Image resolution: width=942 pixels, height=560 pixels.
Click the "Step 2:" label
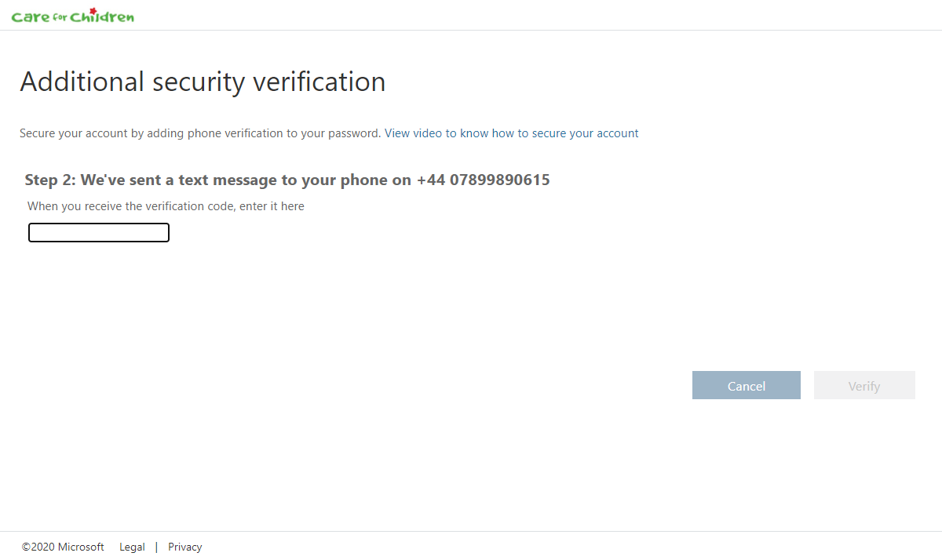click(x=51, y=180)
